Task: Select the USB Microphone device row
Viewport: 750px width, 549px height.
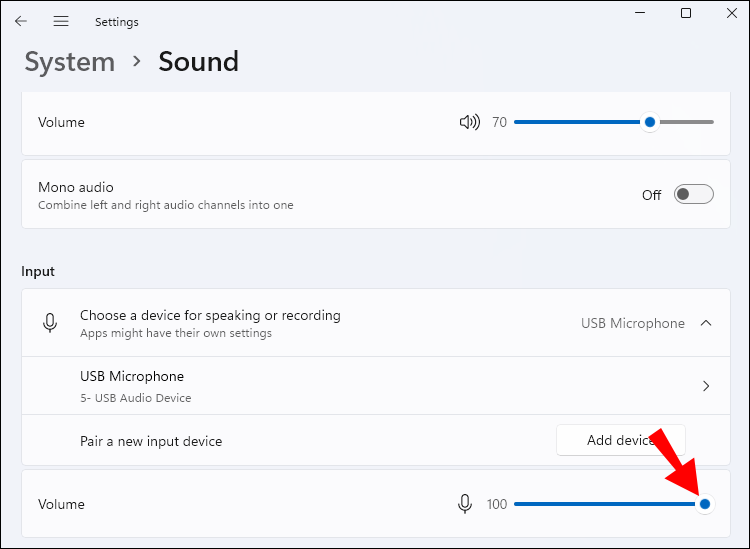Action: click(300, 386)
